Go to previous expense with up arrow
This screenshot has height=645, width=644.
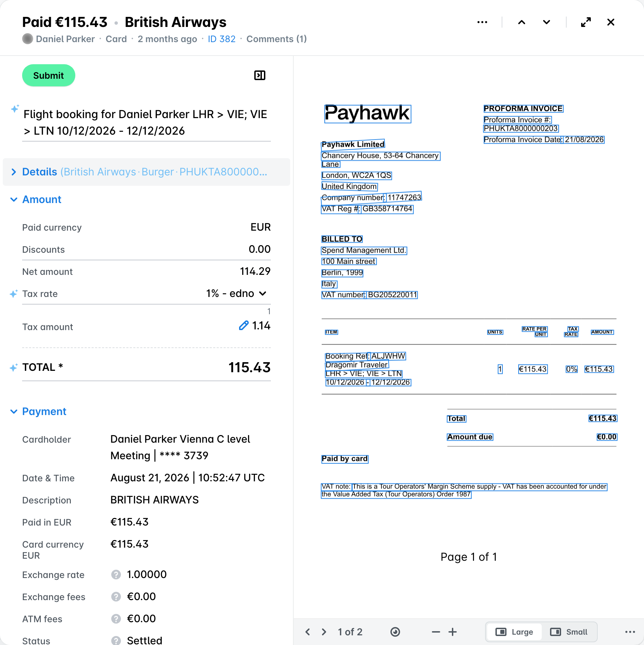point(522,22)
